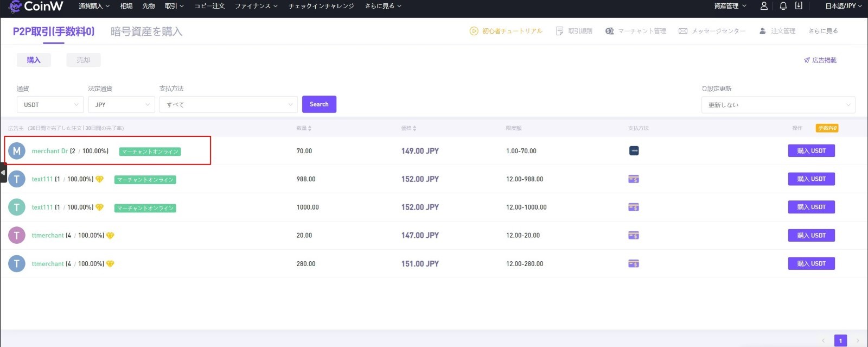Click the 手数料0 badge in table header

point(827,128)
